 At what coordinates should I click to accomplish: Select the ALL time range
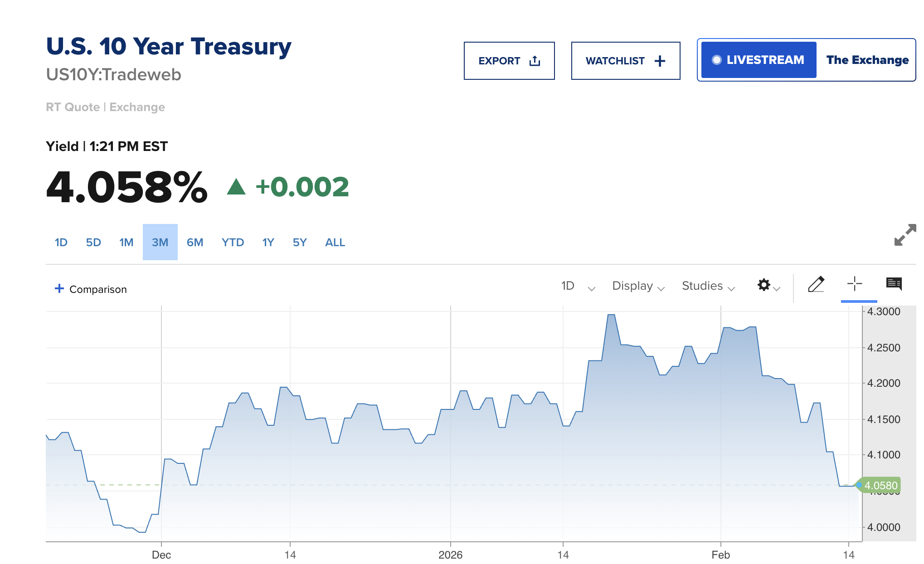pyautogui.click(x=335, y=242)
